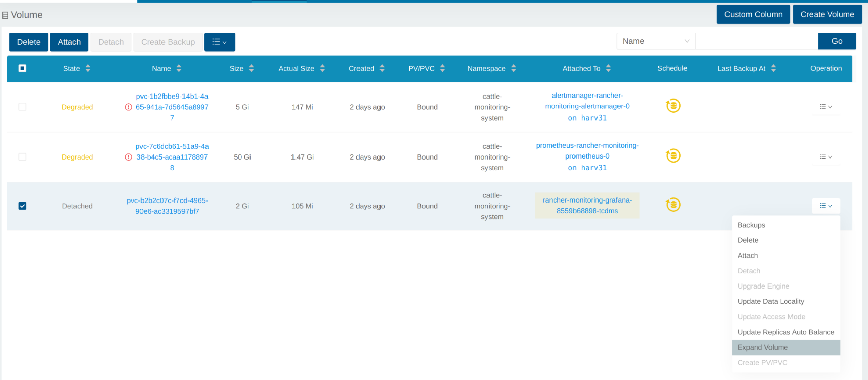Click the backup schedule icon for alertmanager volume

tap(673, 106)
